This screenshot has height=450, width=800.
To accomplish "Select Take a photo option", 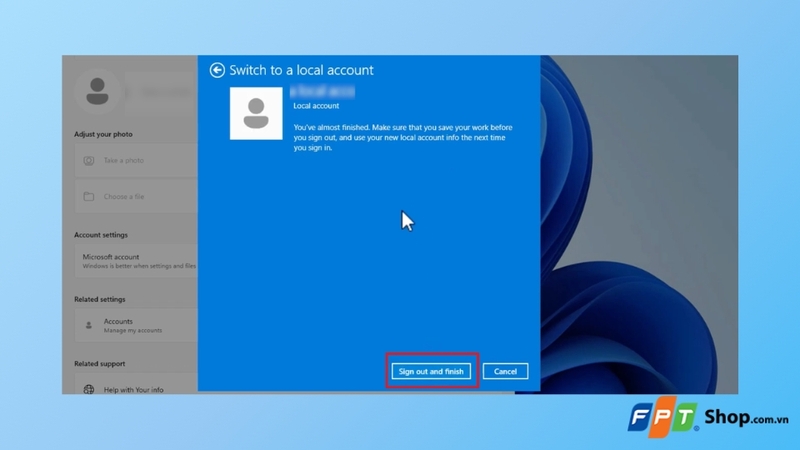I will point(136,161).
